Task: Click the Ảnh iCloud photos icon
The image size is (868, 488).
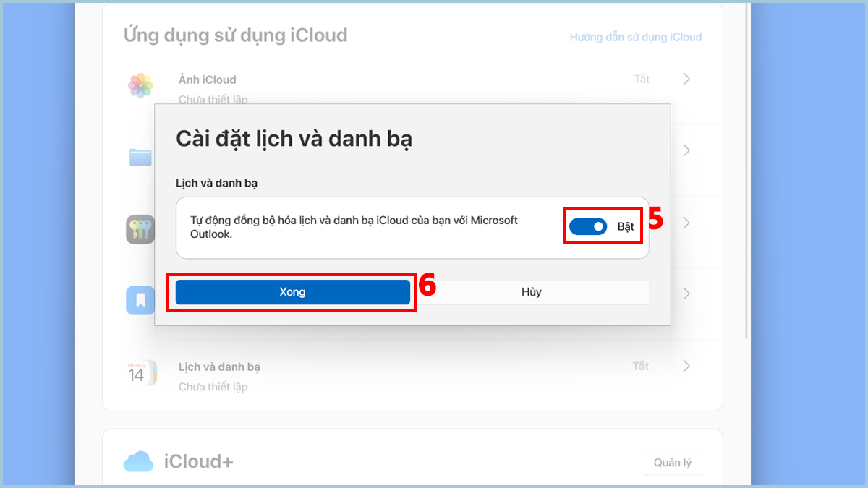Action: [140, 85]
